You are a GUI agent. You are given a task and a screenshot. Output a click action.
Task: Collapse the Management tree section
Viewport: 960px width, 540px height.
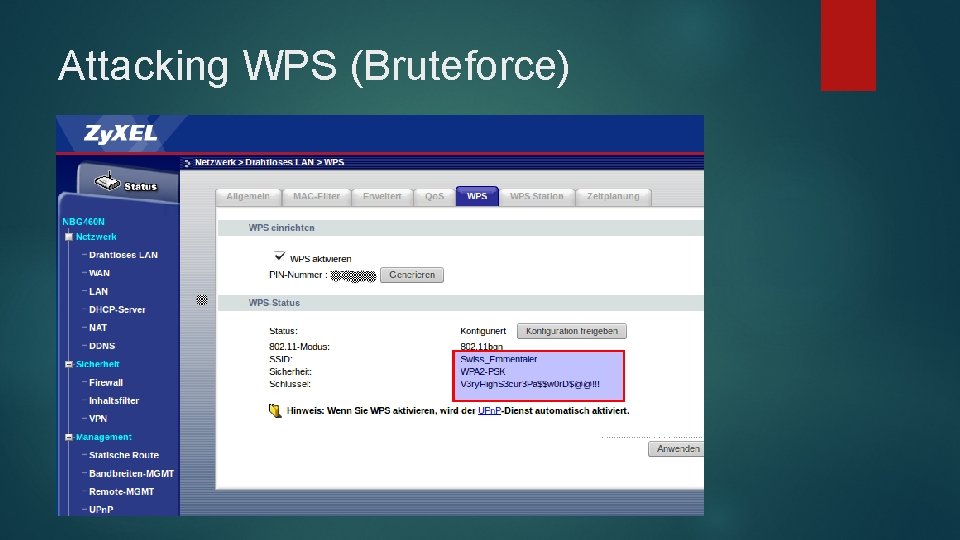[x=69, y=437]
